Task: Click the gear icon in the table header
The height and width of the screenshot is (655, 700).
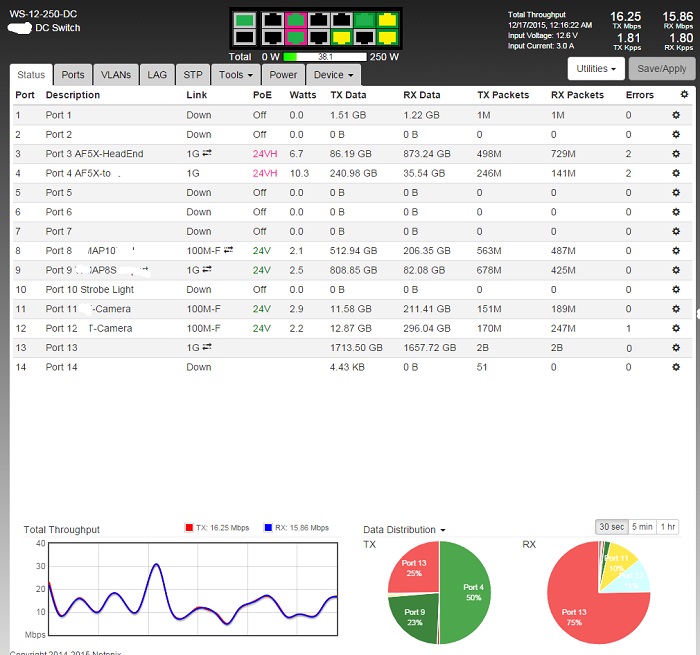Action: (684, 94)
